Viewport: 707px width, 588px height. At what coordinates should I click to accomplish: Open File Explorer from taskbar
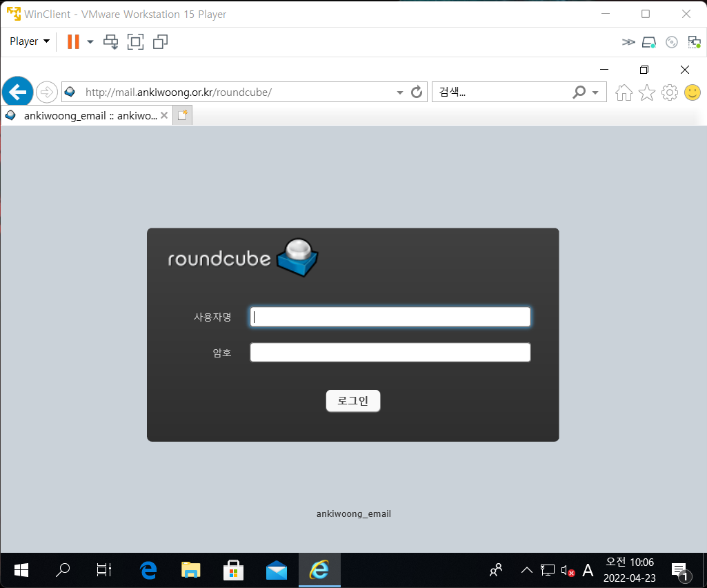[x=191, y=570]
